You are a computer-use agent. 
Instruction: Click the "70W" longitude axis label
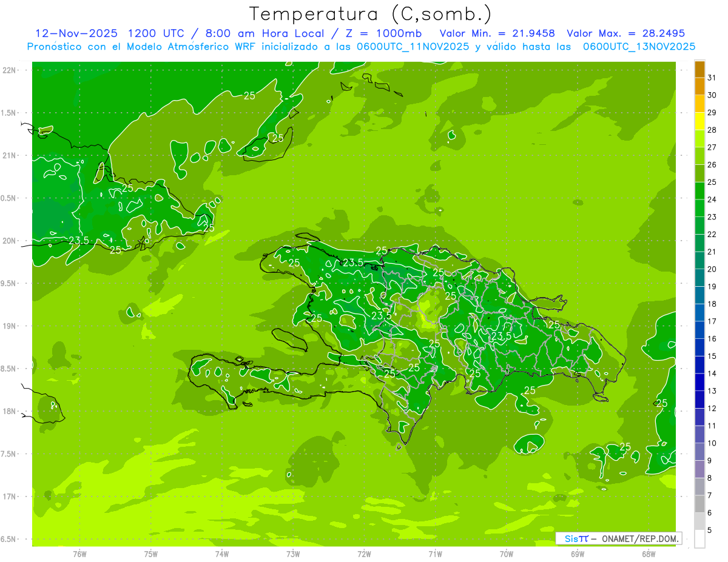click(x=507, y=554)
